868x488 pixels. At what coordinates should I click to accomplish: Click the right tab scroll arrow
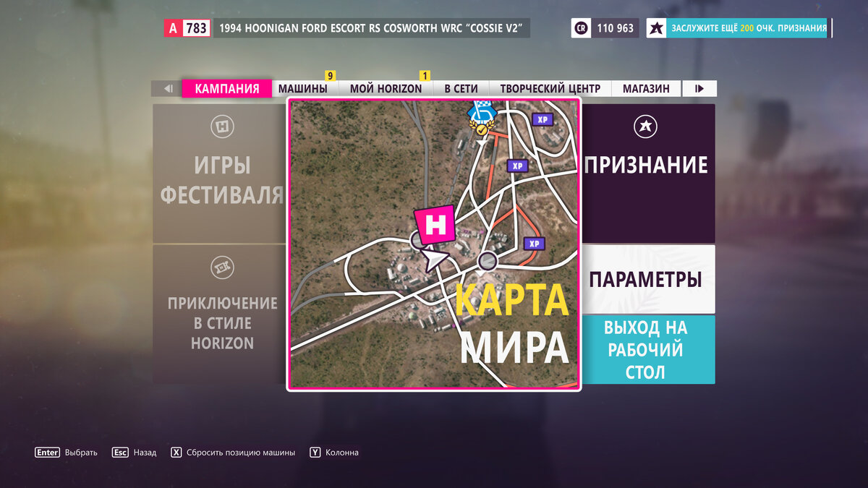(699, 87)
